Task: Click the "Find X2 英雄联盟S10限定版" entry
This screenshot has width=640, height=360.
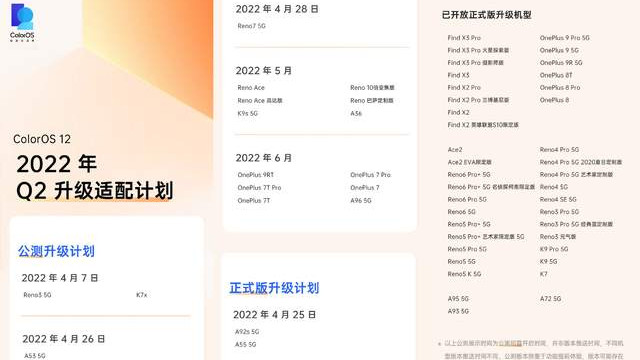Action: tap(483, 125)
